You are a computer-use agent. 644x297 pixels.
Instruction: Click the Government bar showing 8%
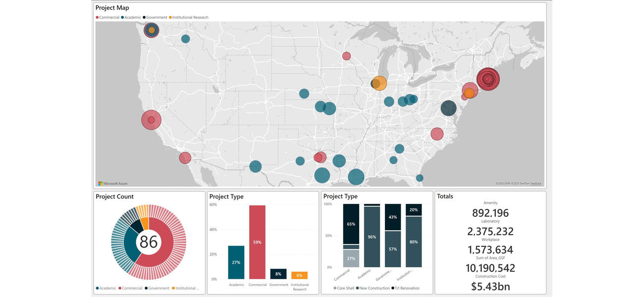pyautogui.click(x=278, y=274)
